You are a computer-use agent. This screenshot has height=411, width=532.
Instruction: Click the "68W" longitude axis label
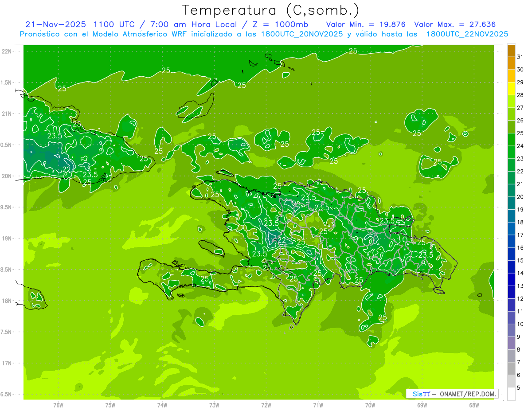coord(474,405)
